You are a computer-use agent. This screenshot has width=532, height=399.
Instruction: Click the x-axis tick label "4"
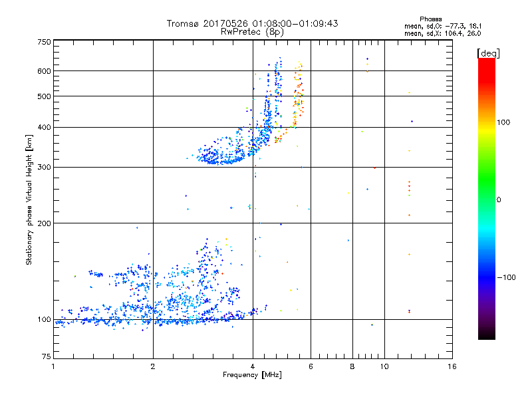pos(253,366)
